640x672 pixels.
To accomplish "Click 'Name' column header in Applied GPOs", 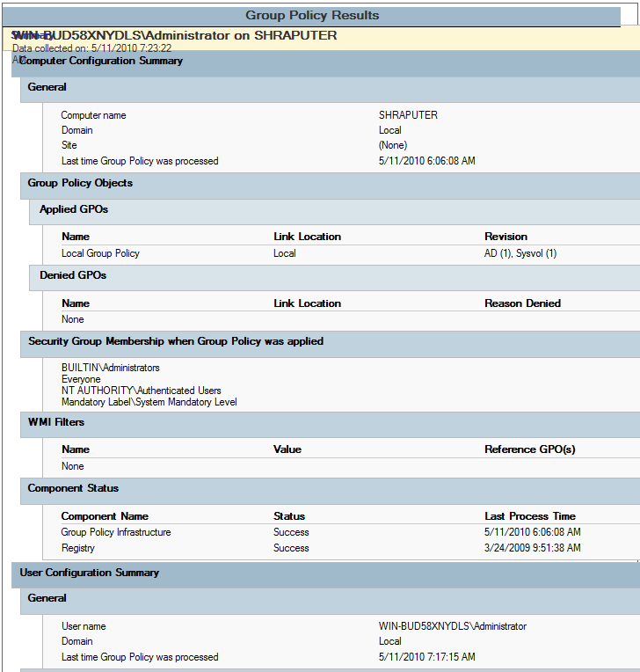I will click(76, 237).
